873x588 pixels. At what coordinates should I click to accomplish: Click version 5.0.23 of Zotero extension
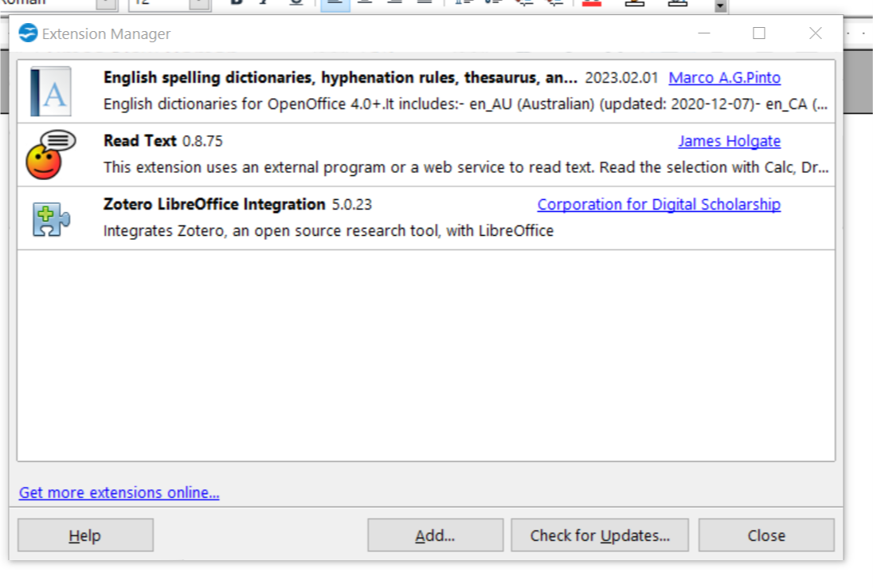pyautogui.click(x=352, y=205)
